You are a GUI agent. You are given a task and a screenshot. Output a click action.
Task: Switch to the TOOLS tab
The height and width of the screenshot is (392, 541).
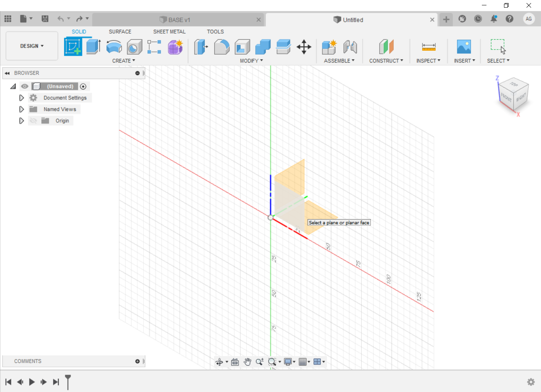pyautogui.click(x=216, y=32)
